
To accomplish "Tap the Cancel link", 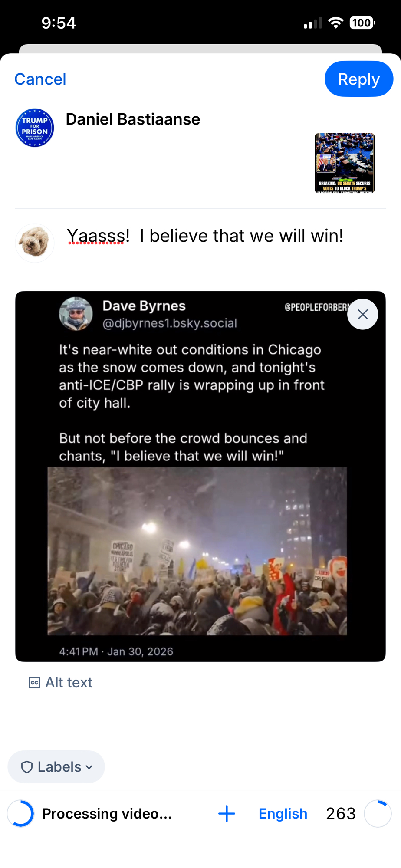I will pos(40,79).
